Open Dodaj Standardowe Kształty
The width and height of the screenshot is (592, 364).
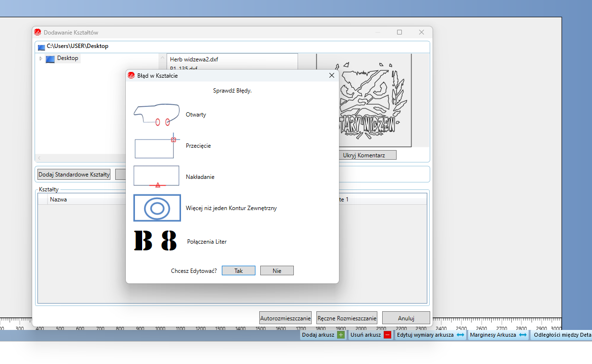tap(74, 175)
